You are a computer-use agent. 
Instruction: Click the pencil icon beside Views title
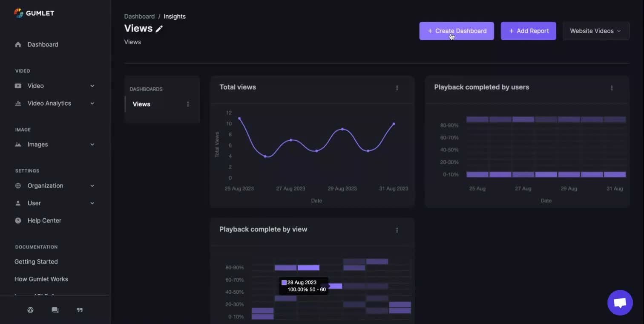click(159, 29)
